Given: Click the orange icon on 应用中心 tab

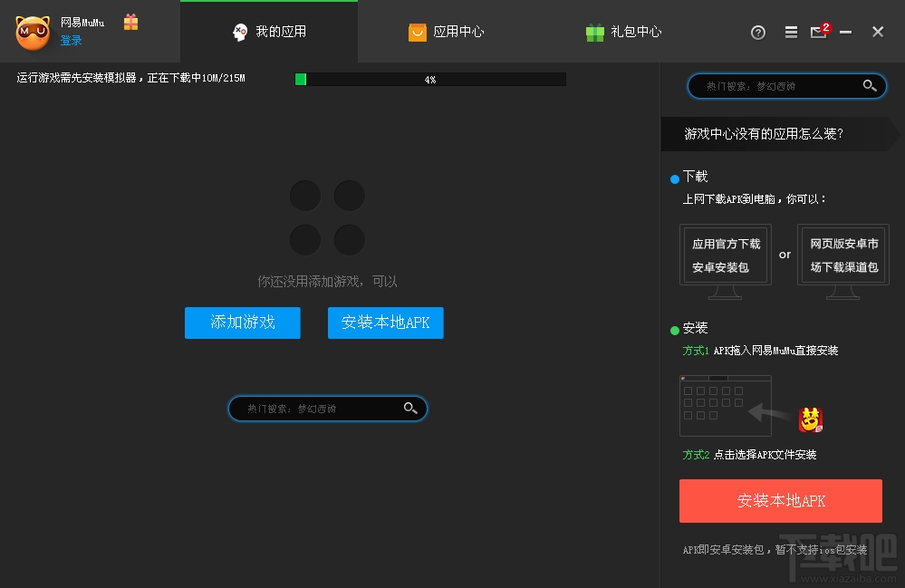Looking at the screenshot, I should click(417, 32).
